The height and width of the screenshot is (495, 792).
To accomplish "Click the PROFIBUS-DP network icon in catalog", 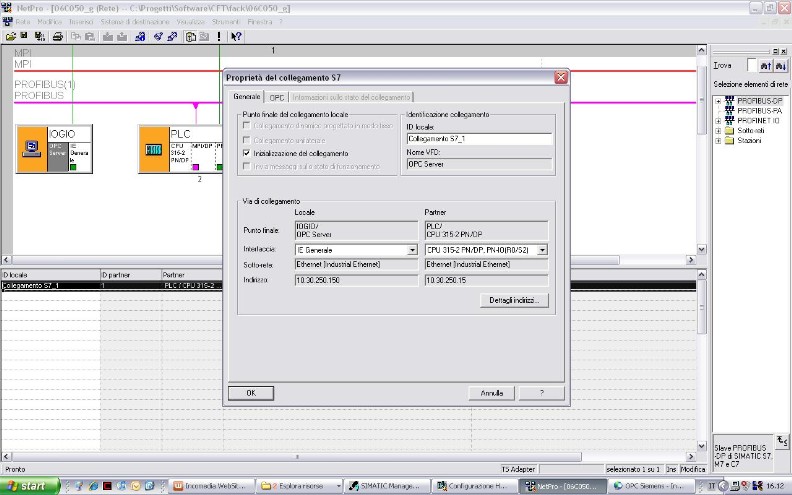I will pos(729,101).
